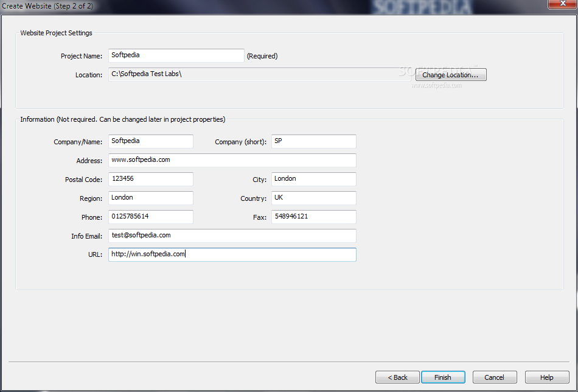578x392 pixels.
Task: Click the "Website Project Settings" group title
Action: 56,33
